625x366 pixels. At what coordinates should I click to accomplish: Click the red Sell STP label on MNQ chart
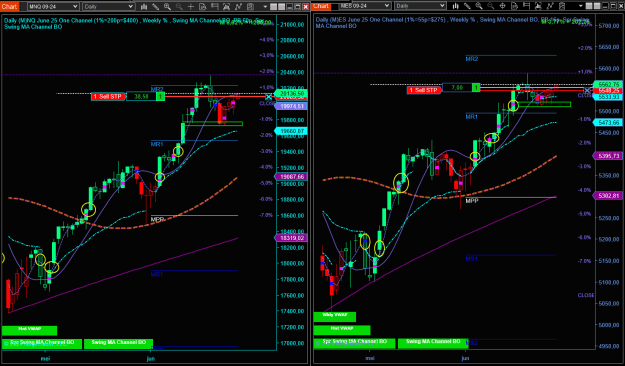(x=108, y=96)
